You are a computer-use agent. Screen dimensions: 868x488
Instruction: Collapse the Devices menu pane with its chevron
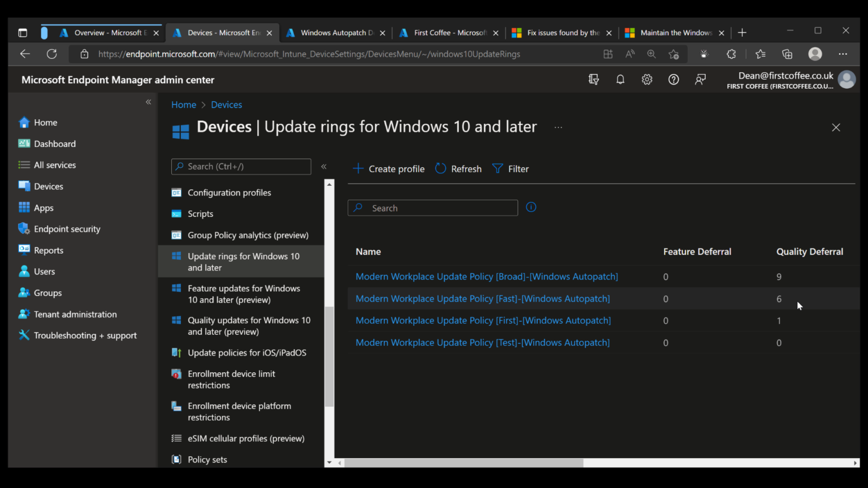click(324, 166)
